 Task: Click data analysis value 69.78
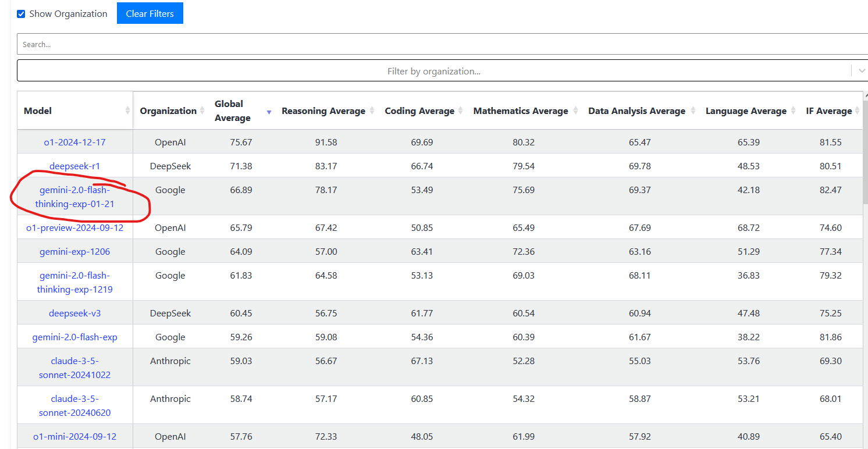coord(640,166)
